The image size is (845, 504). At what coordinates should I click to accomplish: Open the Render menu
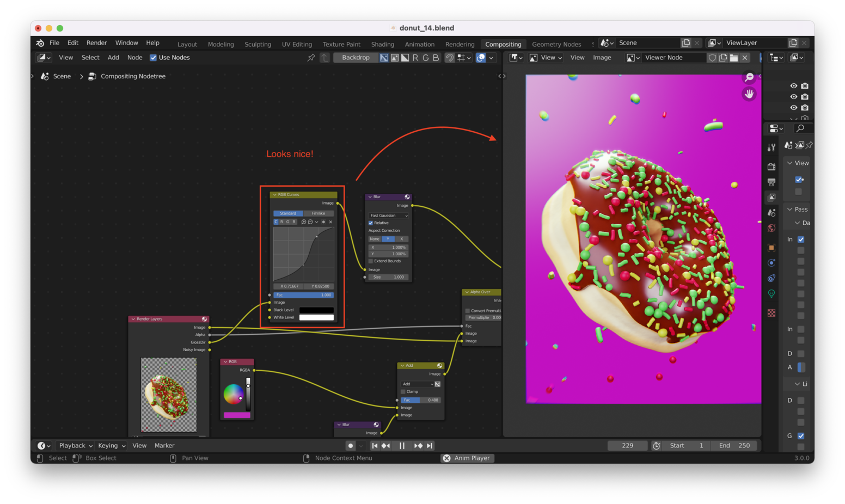click(96, 43)
